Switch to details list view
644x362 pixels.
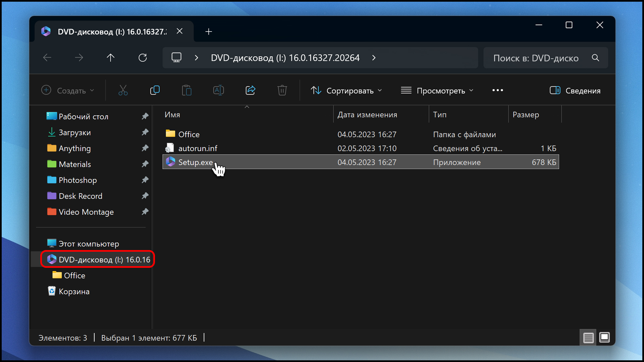(588, 338)
